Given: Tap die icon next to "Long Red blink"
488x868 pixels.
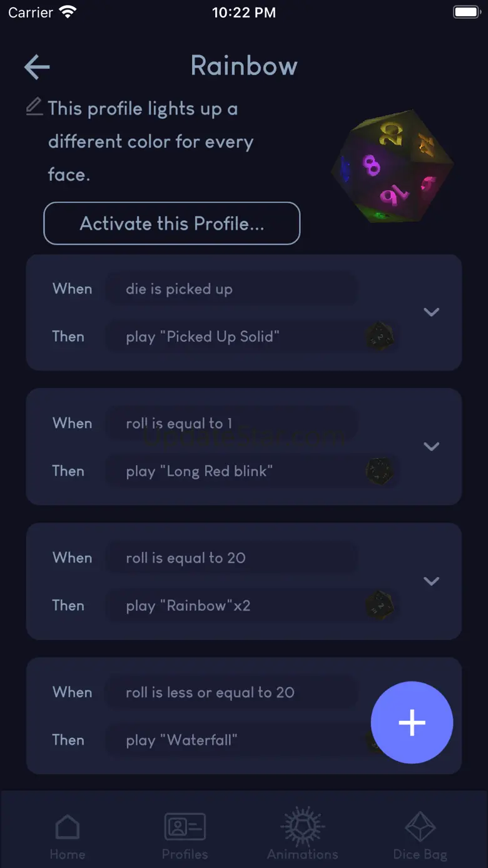Looking at the screenshot, I should pos(380,471).
